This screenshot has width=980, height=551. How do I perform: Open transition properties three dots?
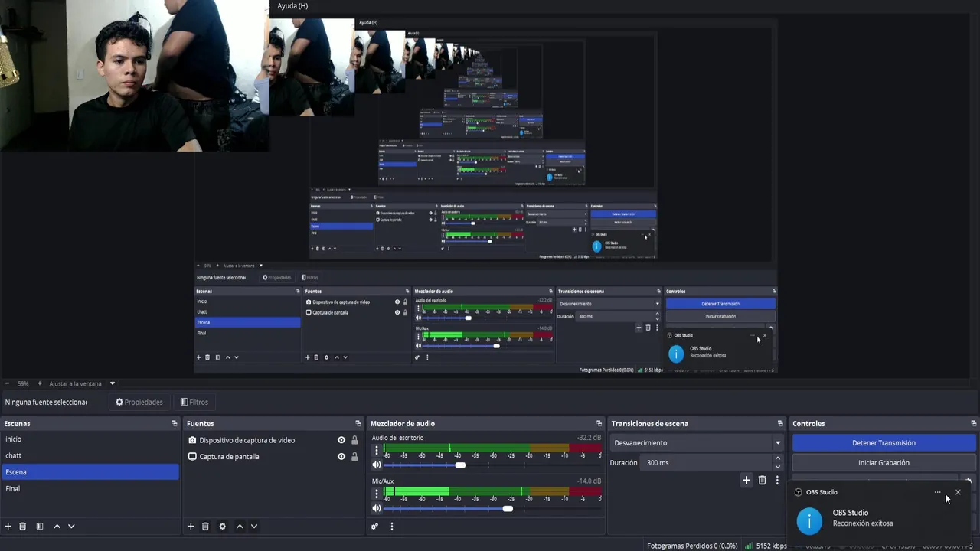(777, 480)
